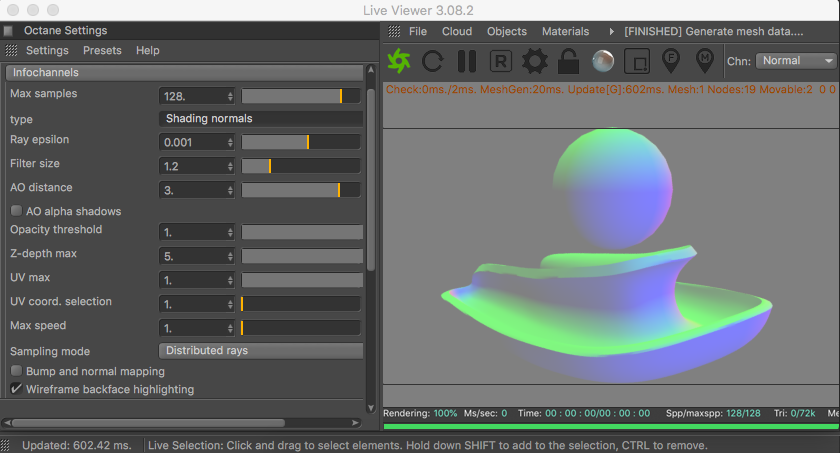Viewport: 840px width, 453px height.
Task: Click the status bar grip icon at bottom left
Action: pyautogui.click(x=5, y=445)
